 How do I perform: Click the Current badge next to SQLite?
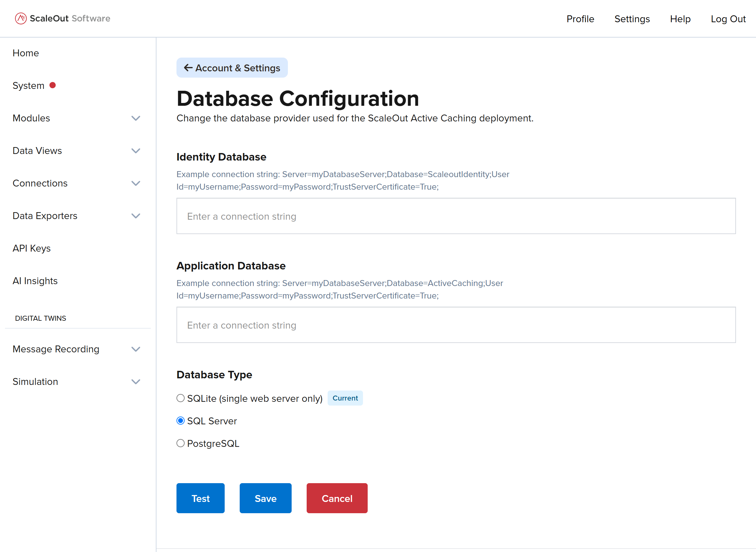click(345, 398)
